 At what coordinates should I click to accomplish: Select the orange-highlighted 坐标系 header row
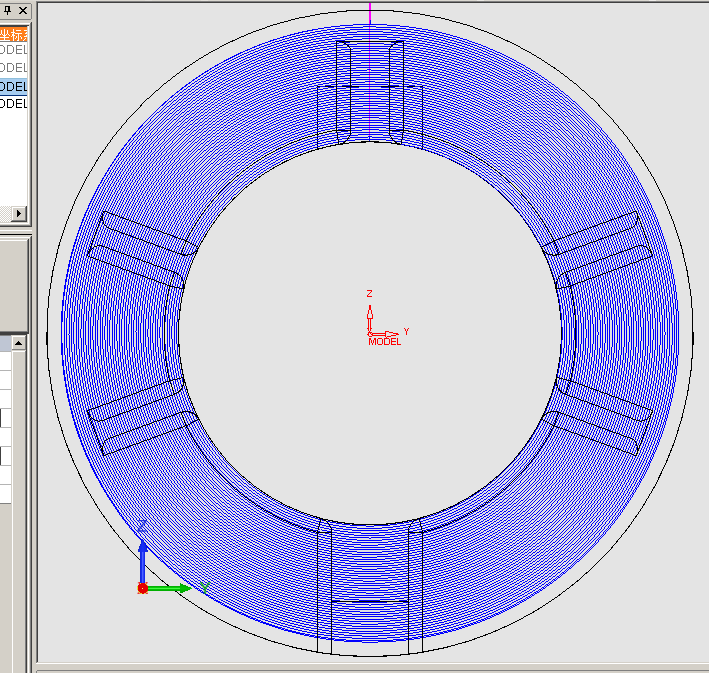(14, 34)
